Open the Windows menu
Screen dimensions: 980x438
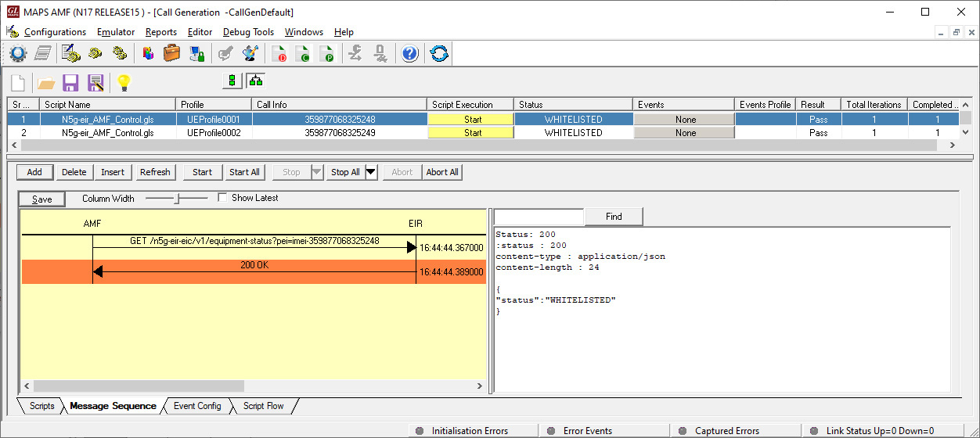point(304,32)
